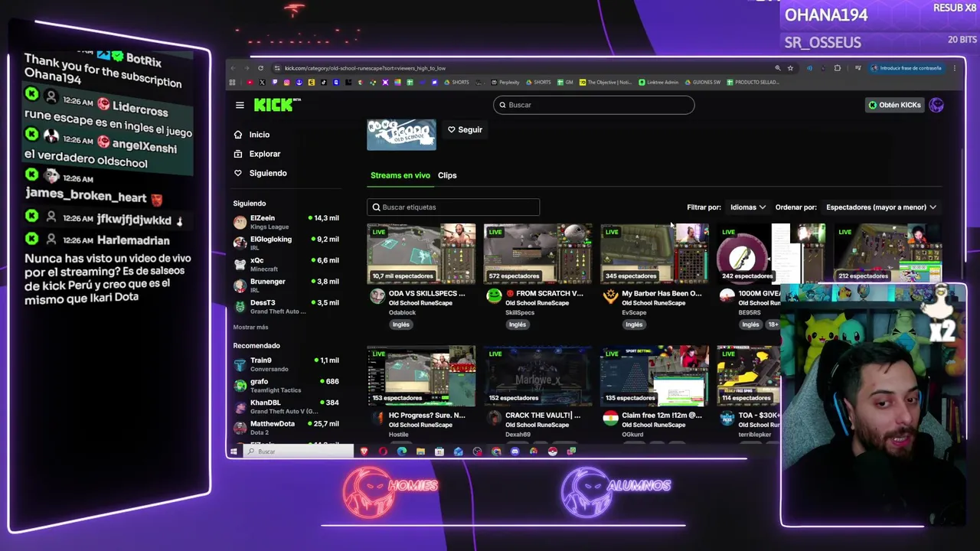Open the Linktree Admin bookmark
Viewport: 980px width, 551px height.
pos(659,82)
